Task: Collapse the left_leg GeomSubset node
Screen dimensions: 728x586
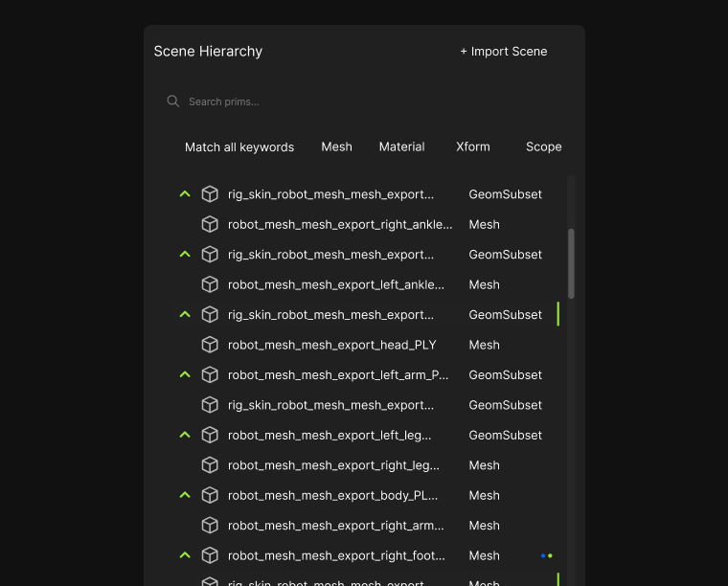Action: click(185, 435)
